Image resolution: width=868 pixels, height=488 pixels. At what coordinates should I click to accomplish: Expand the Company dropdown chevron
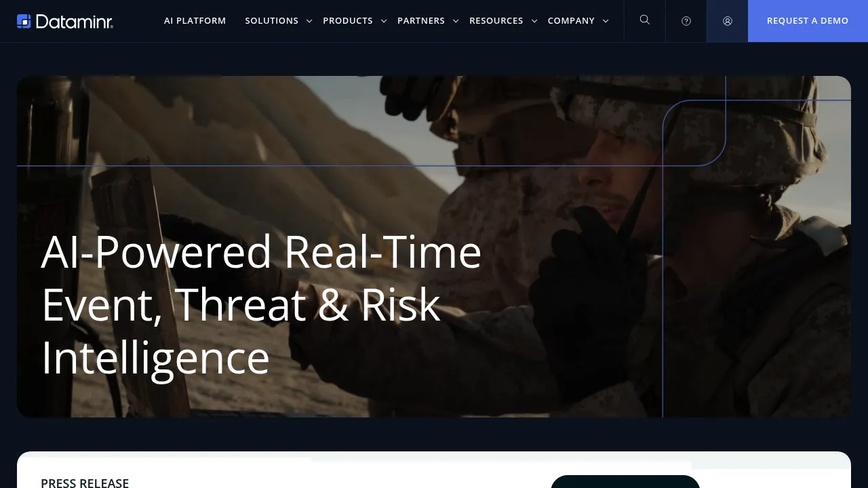click(606, 21)
